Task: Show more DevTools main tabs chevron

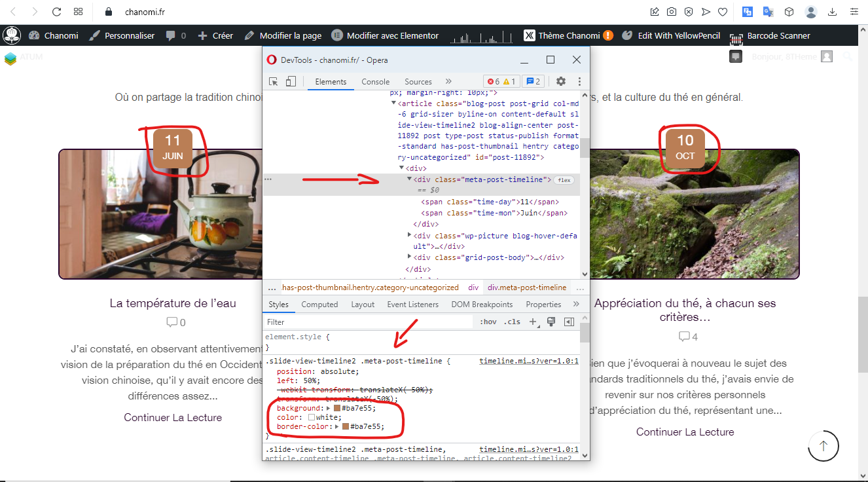Action: click(x=448, y=81)
